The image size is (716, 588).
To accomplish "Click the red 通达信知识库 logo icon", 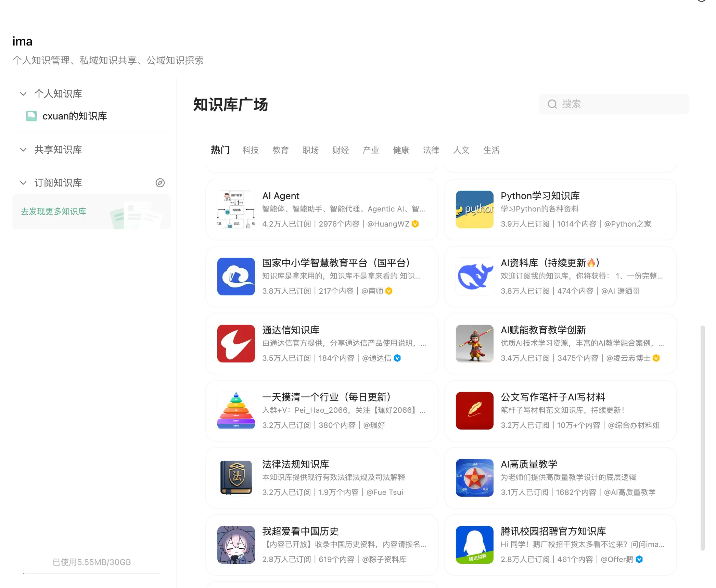I will tap(236, 344).
